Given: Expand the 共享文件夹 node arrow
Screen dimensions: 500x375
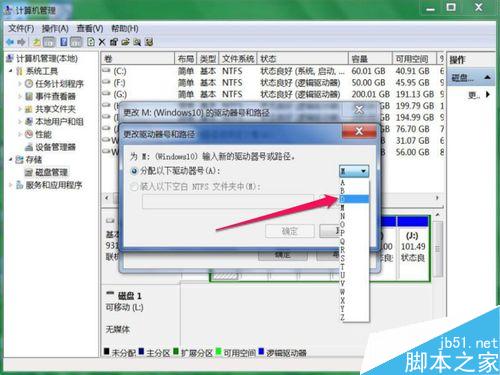Looking at the screenshot, I should tap(20, 109).
